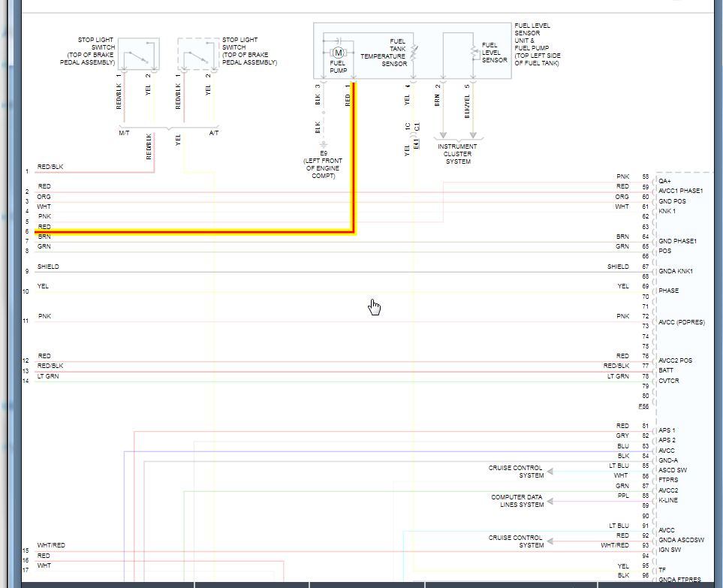Follow the Cruise Control System link near IGN SW
The height and width of the screenshot is (588, 723).
pyautogui.click(x=516, y=541)
